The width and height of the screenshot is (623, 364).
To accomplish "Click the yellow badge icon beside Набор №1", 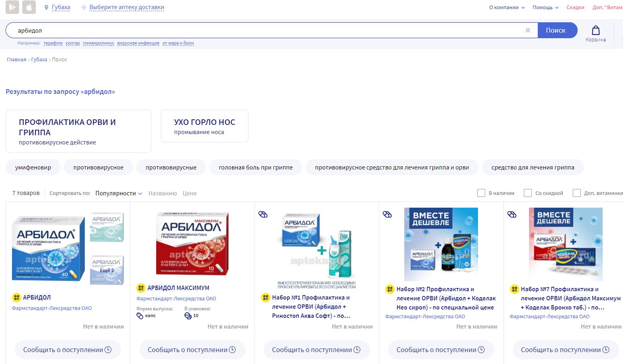I will [x=265, y=297].
